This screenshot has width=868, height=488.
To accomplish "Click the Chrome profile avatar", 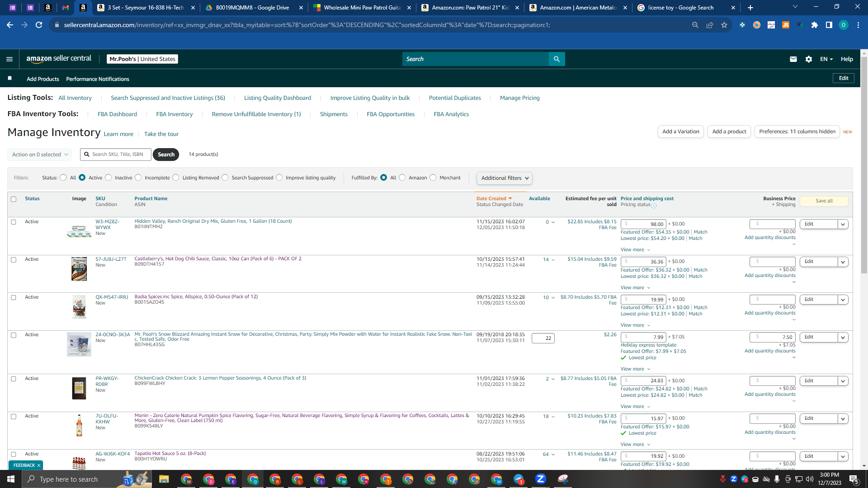I will tap(844, 25).
